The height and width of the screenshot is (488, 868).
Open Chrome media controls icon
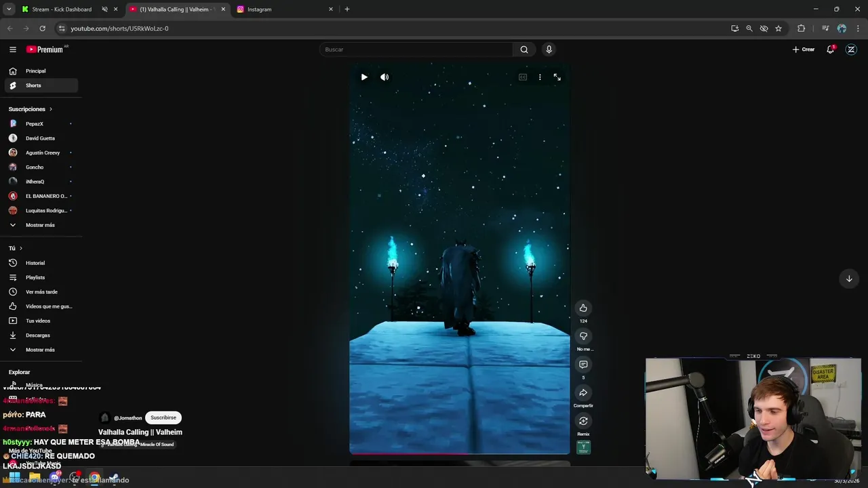click(x=825, y=28)
